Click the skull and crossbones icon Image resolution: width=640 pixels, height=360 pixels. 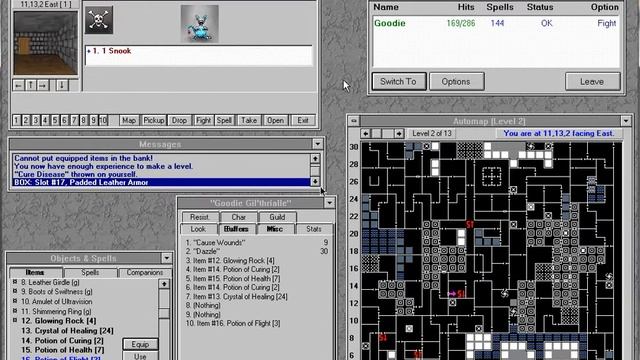99,20
